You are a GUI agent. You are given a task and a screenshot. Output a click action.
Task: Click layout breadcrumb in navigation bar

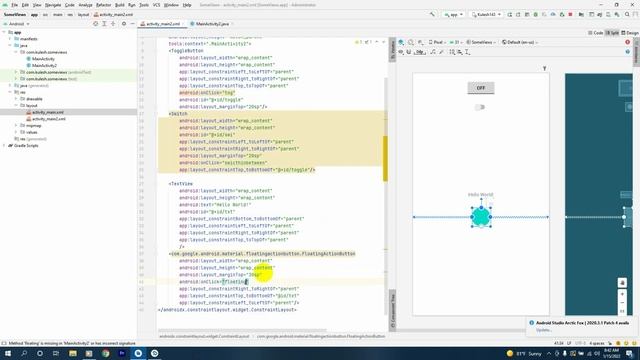[83, 14]
